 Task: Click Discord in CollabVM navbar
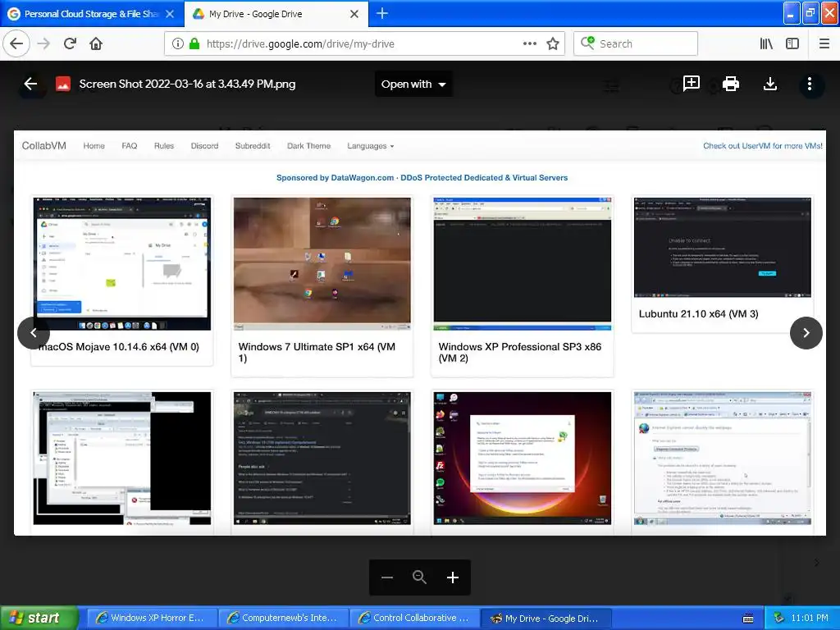pyautogui.click(x=204, y=146)
